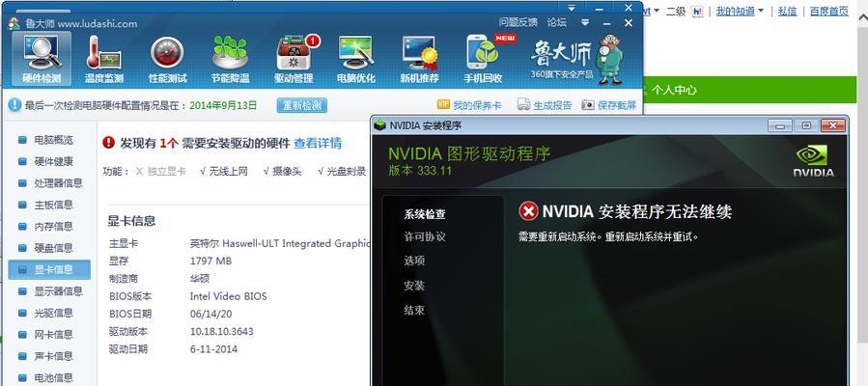The image size is (868, 386).
Task: Click the BIOS date 06/14/20
Action: click(x=210, y=315)
